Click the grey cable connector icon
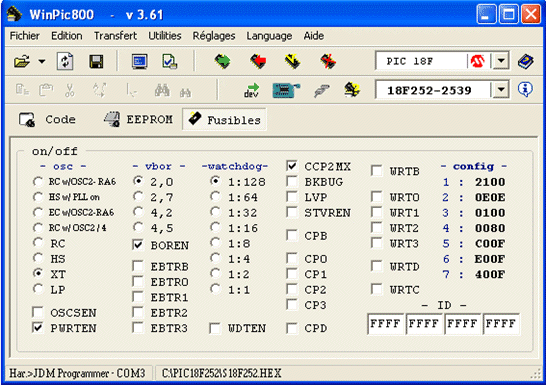The width and height of the screenshot is (547, 386). (x=322, y=91)
